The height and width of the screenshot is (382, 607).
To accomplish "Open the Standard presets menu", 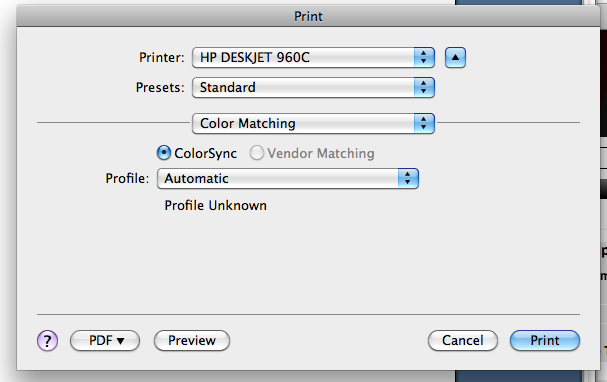I will click(x=313, y=87).
